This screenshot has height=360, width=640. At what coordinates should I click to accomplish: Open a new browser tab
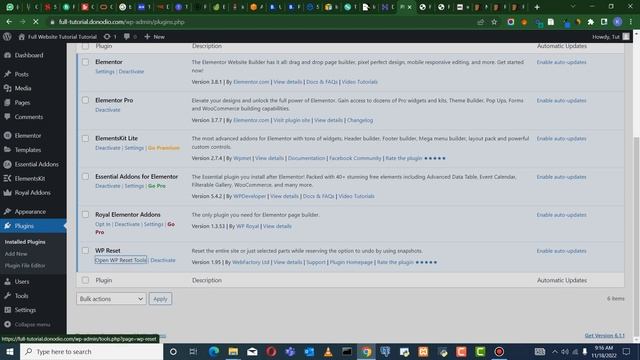(x=537, y=7)
